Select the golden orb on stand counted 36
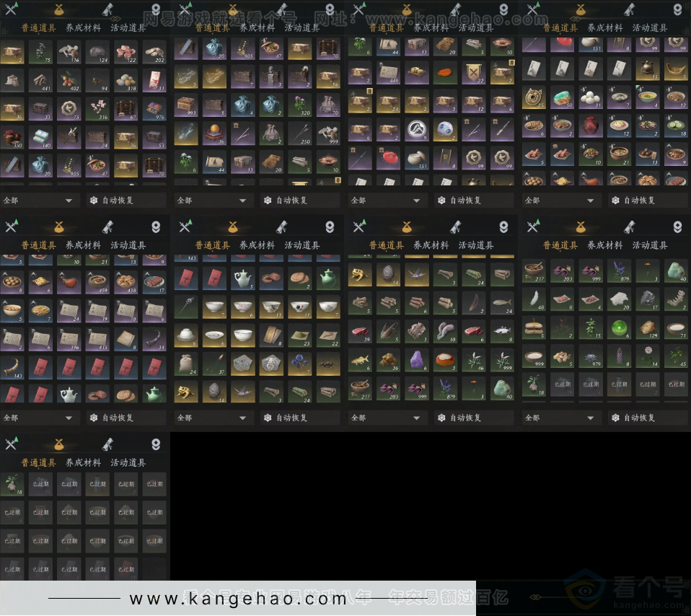Screen dimensions: 691x616 214,134
